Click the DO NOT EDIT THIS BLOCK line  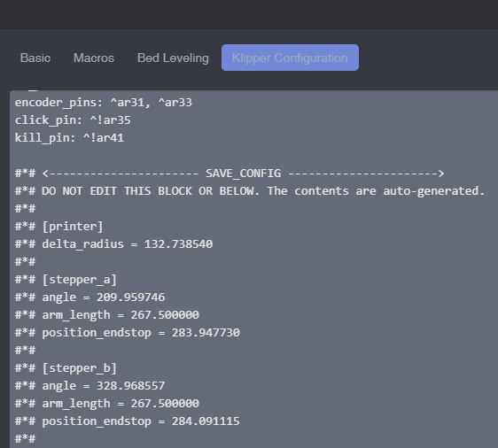(250, 191)
